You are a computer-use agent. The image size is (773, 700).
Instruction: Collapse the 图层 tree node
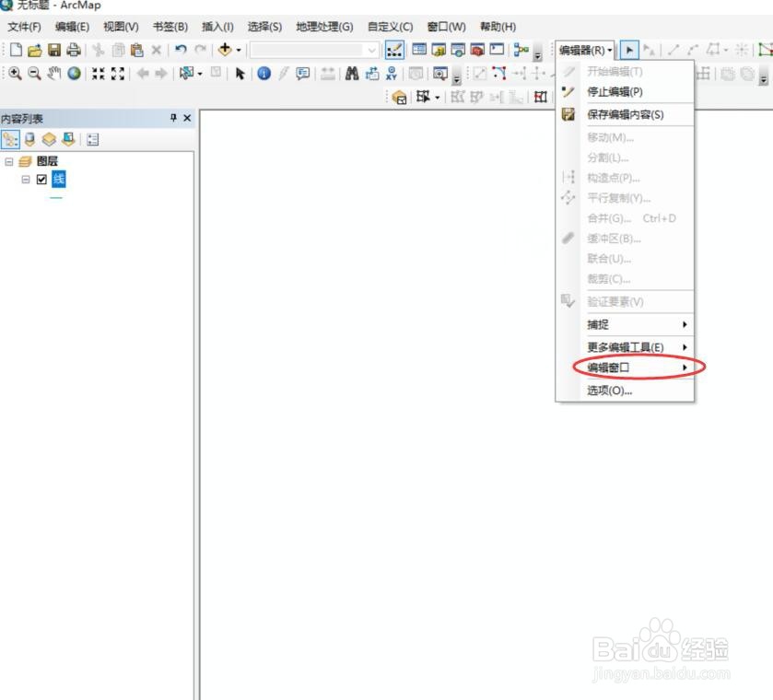tap(8, 161)
